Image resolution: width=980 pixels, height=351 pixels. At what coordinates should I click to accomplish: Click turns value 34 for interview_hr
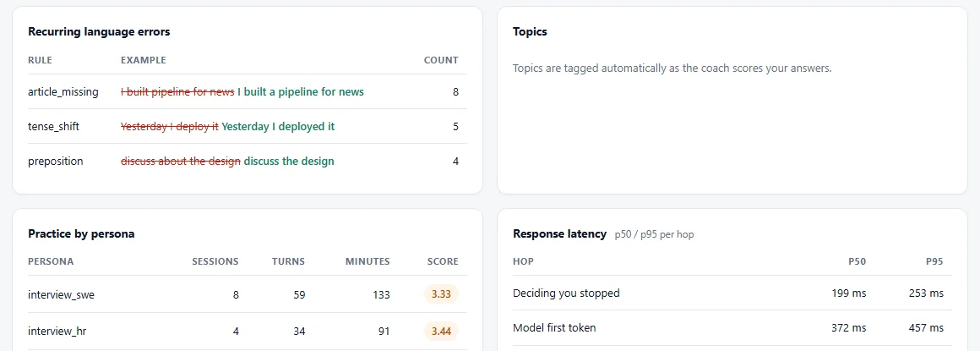(x=299, y=331)
